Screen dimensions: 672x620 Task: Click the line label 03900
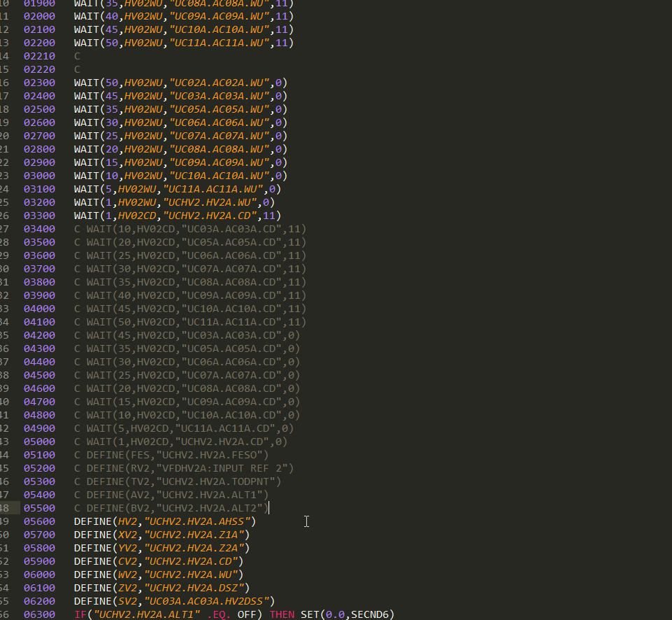39,295
